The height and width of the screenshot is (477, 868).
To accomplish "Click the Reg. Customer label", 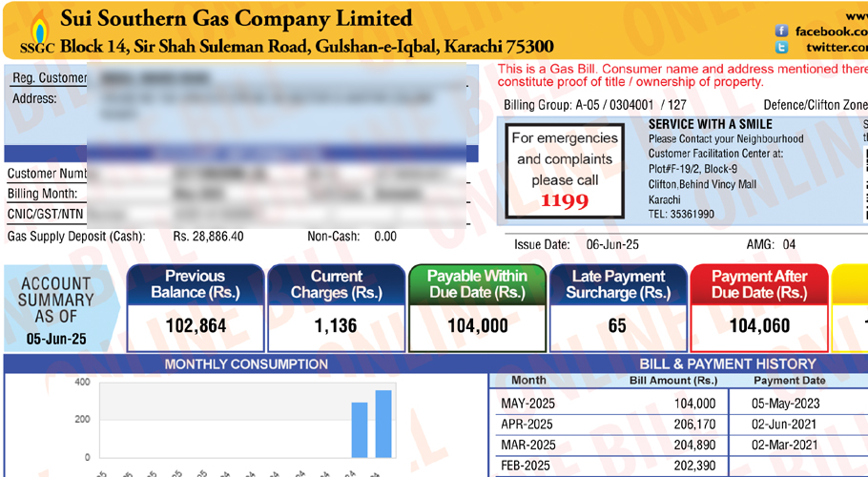I will coord(50,78).
